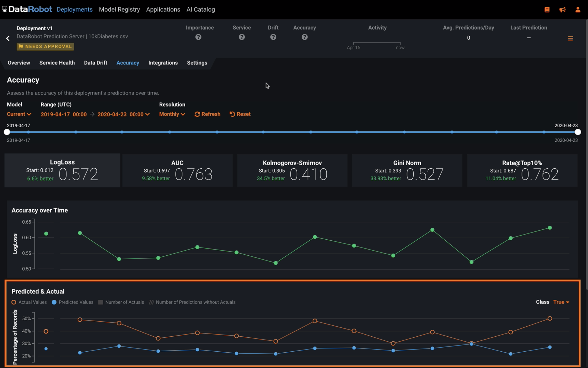Click the Accuracy question mark icon
Image resolution: width=588 pixels, height=368 pixels.
tap(304, 37)
